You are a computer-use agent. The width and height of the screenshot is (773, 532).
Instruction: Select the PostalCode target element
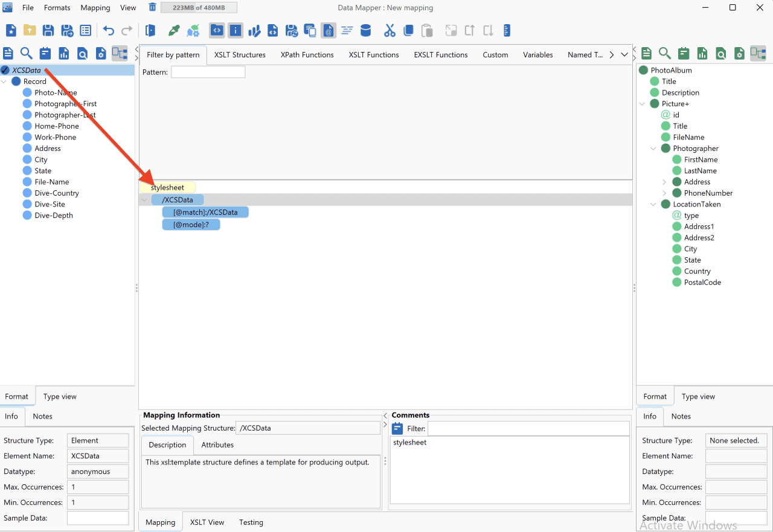[x=702, y=283]
